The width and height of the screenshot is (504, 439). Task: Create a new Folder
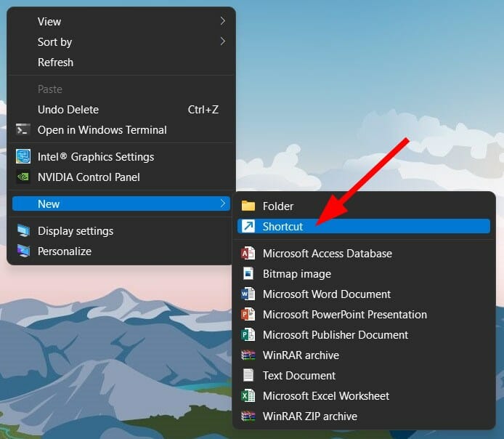[x=364, y=206]
